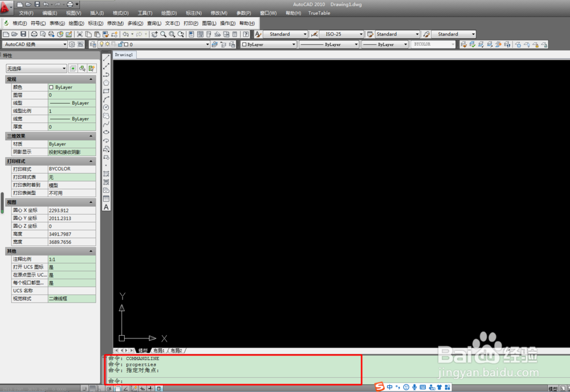
Task: Activate the Zoom Realtime magnifier
Action: coord(163,34)
